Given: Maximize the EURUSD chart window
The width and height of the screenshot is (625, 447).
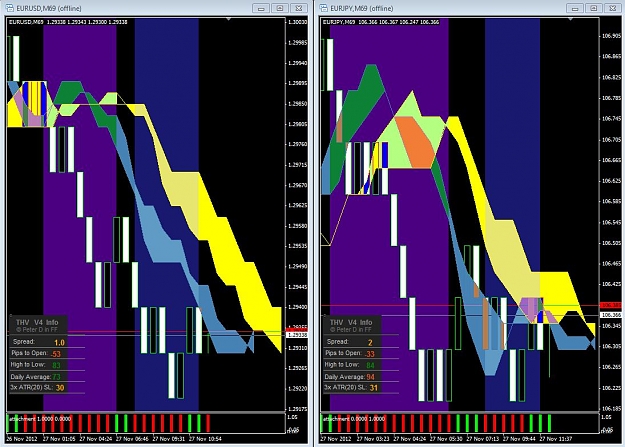Looking at the screenshot, I should pos(280,8).
